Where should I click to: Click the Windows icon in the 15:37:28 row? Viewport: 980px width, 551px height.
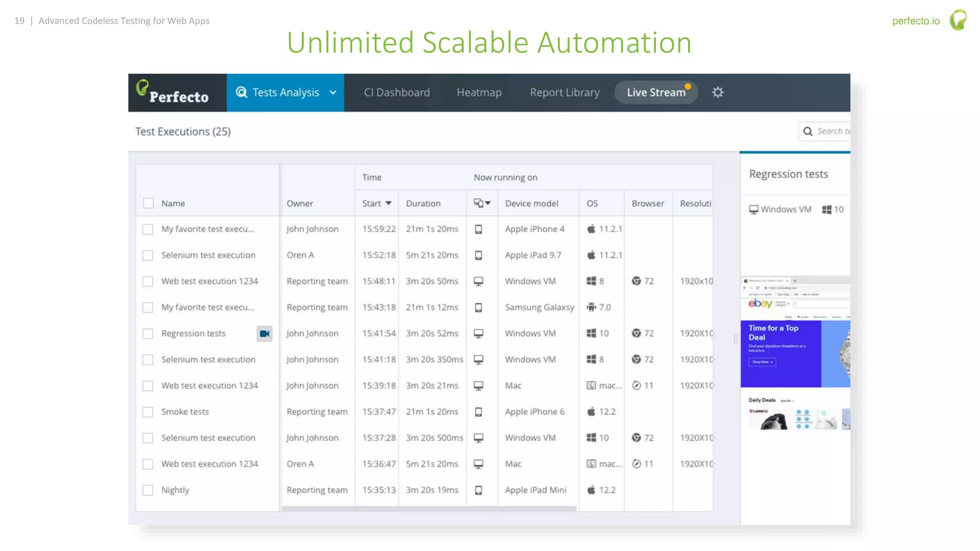tap(591, 438)
